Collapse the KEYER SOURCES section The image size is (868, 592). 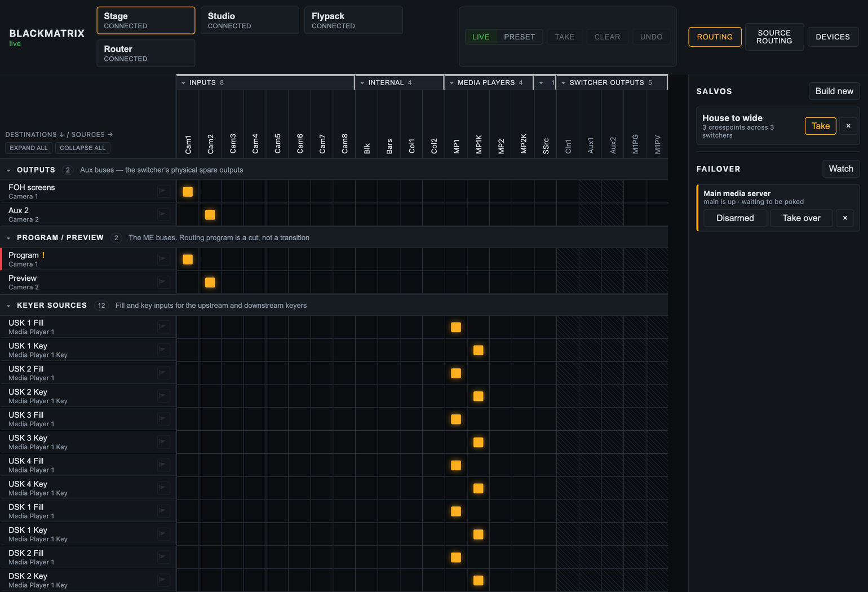8,306
